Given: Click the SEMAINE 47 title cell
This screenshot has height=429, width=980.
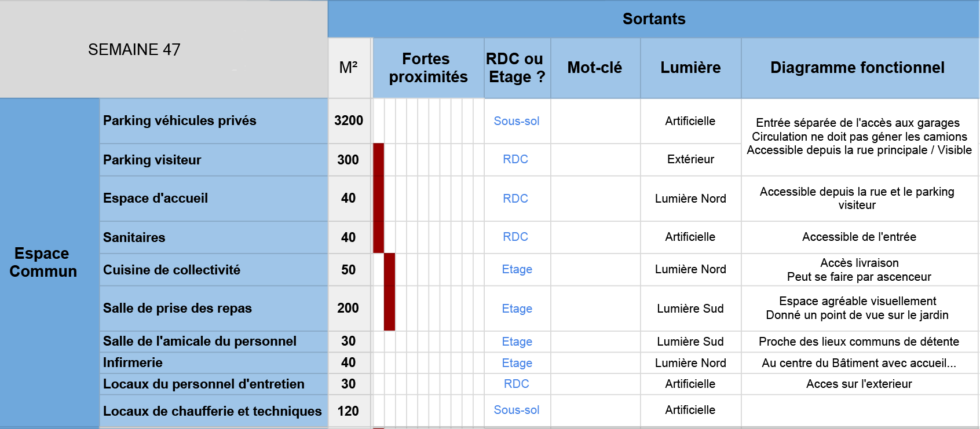Looking at the screenshot, I should coord(134,50).
